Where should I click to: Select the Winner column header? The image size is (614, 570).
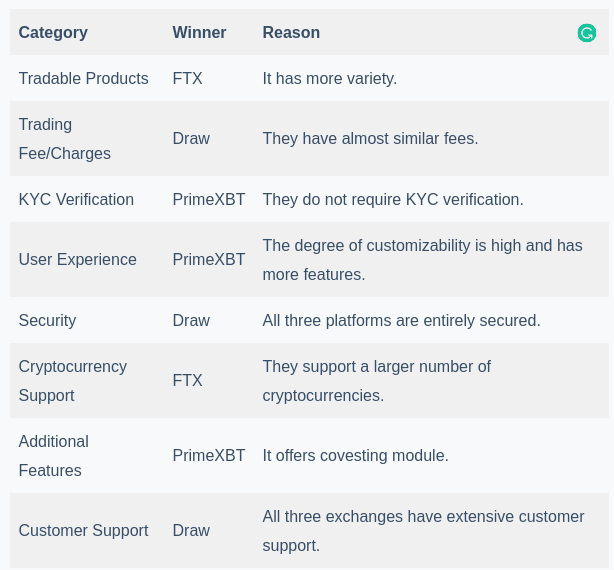click(x=199, y=32)
